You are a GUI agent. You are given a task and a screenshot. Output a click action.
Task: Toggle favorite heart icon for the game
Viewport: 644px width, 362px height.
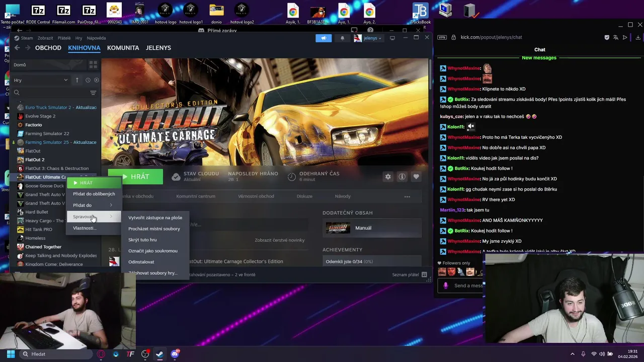[x=416, y=176]
